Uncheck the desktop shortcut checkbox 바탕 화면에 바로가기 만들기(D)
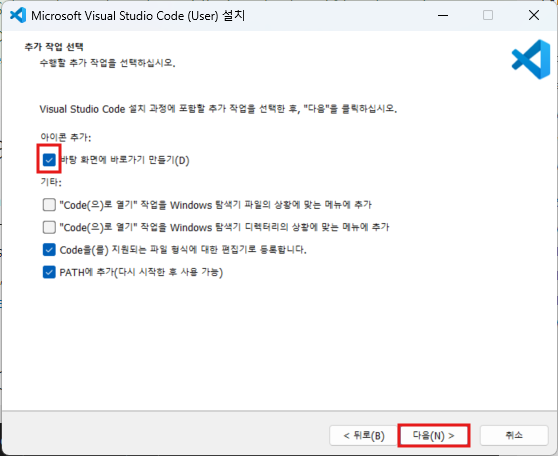558x456 pixels. [x=49, y=160]
